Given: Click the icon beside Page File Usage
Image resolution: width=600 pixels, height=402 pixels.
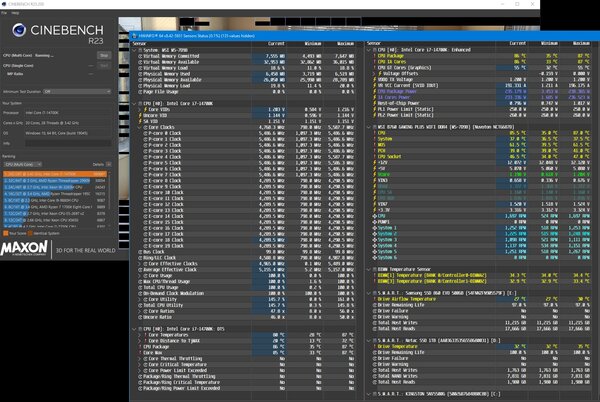Looking at the screenshot, I should coord(140,91).
